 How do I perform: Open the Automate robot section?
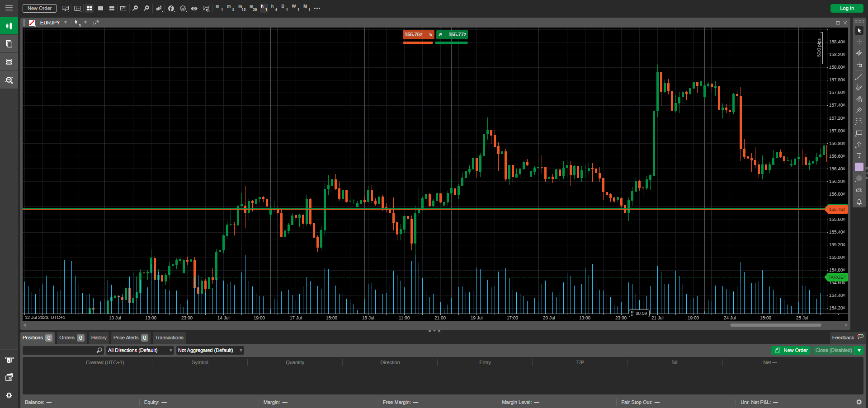(x=9, y=62)
